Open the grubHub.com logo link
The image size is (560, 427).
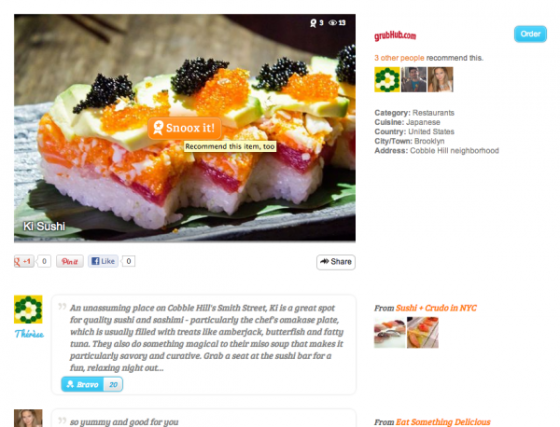click(395, 35)
